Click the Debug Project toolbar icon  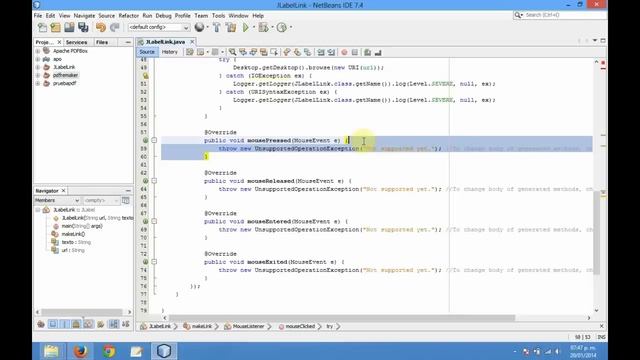[263, 27]
